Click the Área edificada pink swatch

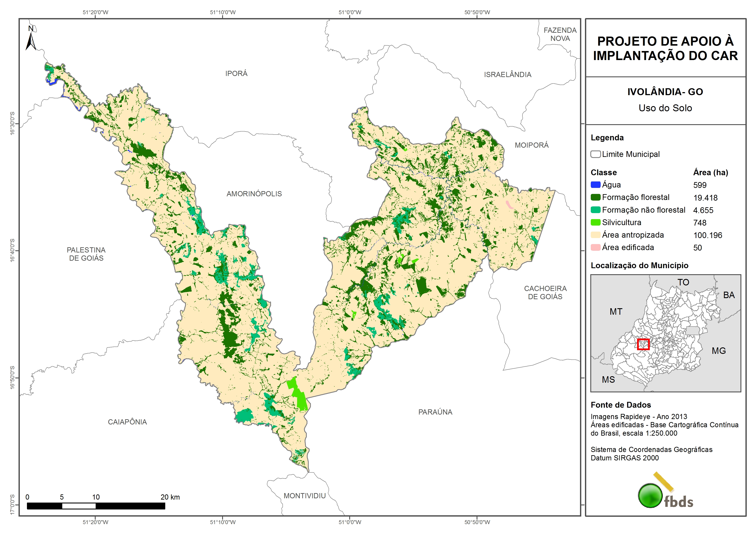595,248
